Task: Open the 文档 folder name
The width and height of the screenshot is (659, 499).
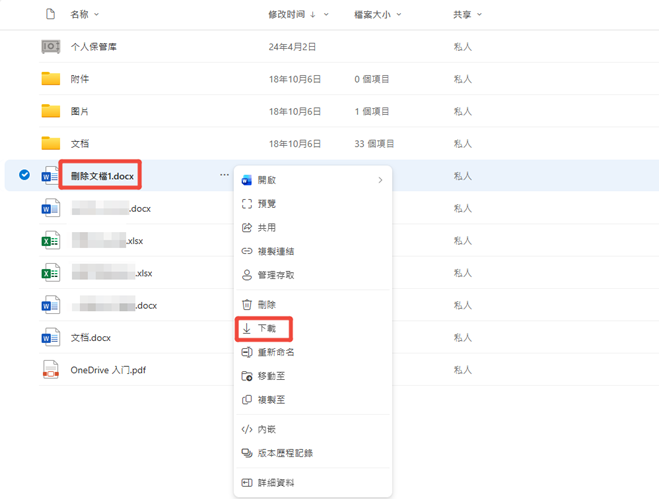Action: pos(79,144)
